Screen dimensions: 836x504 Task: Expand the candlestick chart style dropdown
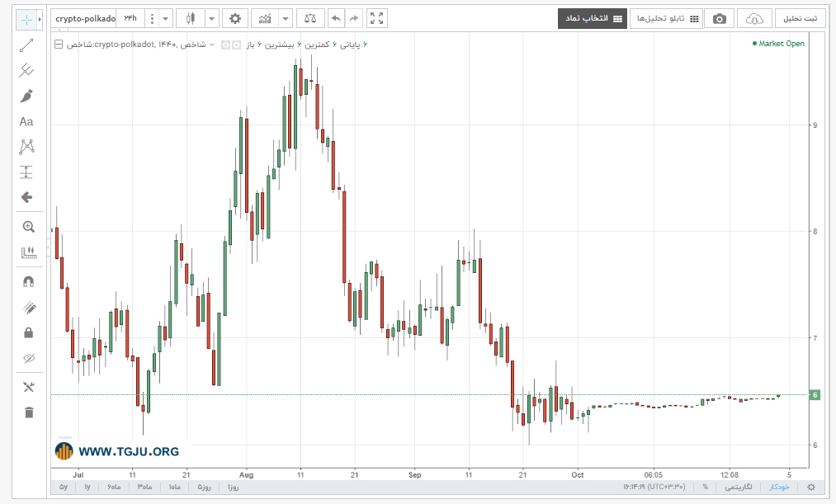(211, 19)
